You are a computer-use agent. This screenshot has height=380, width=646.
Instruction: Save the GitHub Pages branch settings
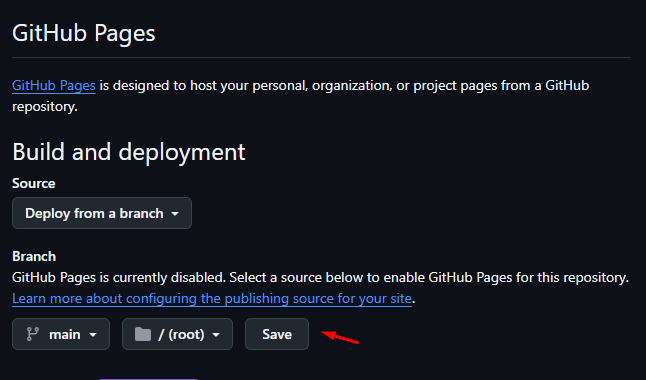coord(277,334)
